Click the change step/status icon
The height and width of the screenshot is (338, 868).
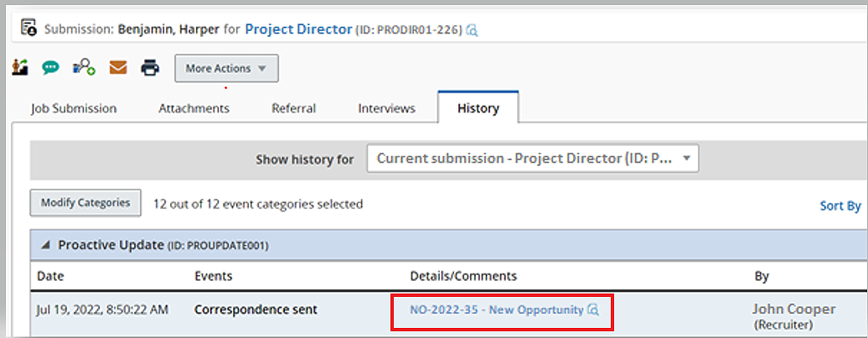click(x=19, y=68)
